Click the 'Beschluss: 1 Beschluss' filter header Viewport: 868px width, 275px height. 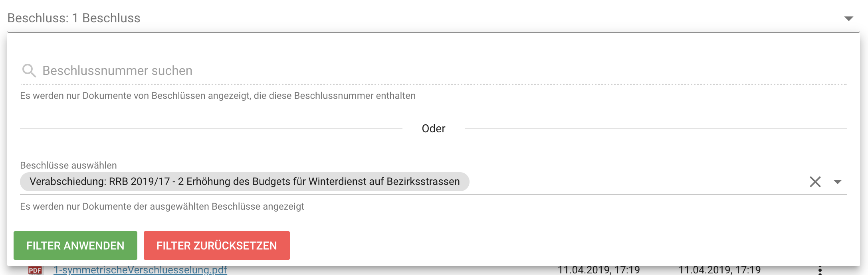74,18
